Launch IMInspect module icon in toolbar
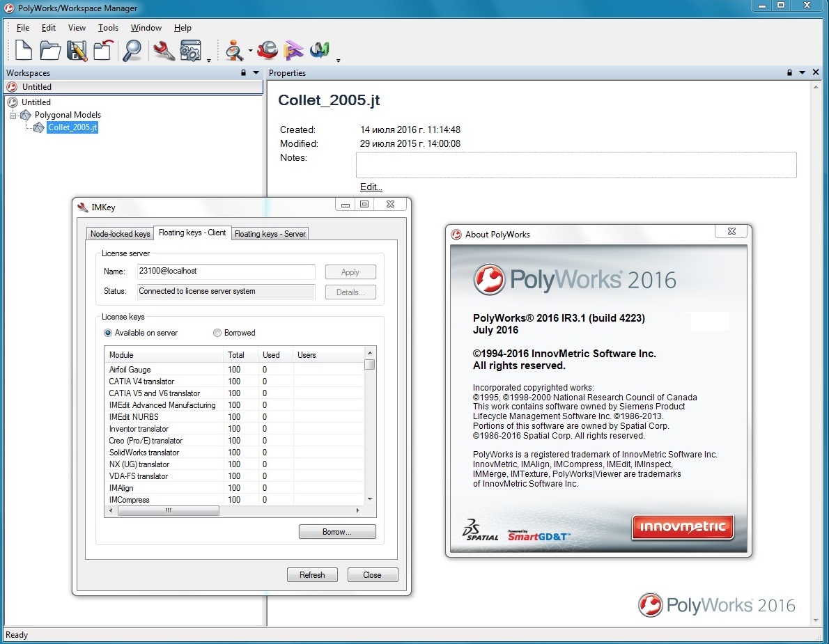Screen dimensions: 829x644 [234, 51]
